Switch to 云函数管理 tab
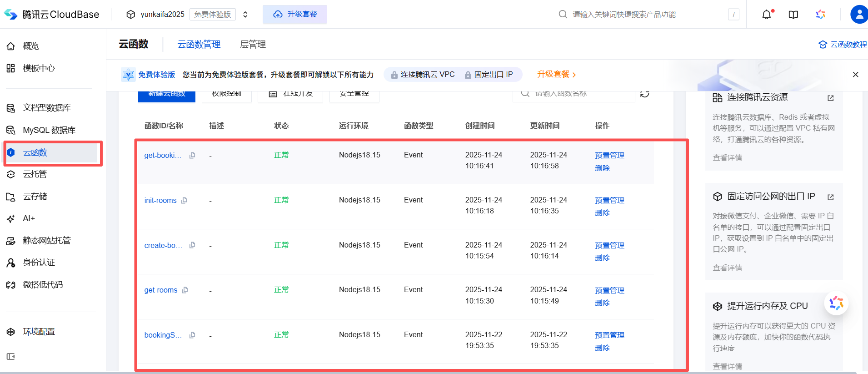The height and width of the screenshot is (374, 868). 199,45
